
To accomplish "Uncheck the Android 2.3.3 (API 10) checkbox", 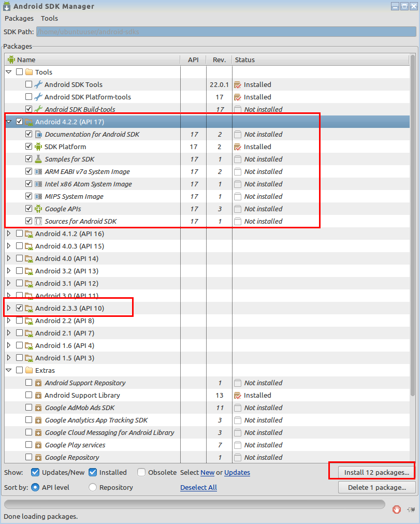I will (x=19, y=308).
